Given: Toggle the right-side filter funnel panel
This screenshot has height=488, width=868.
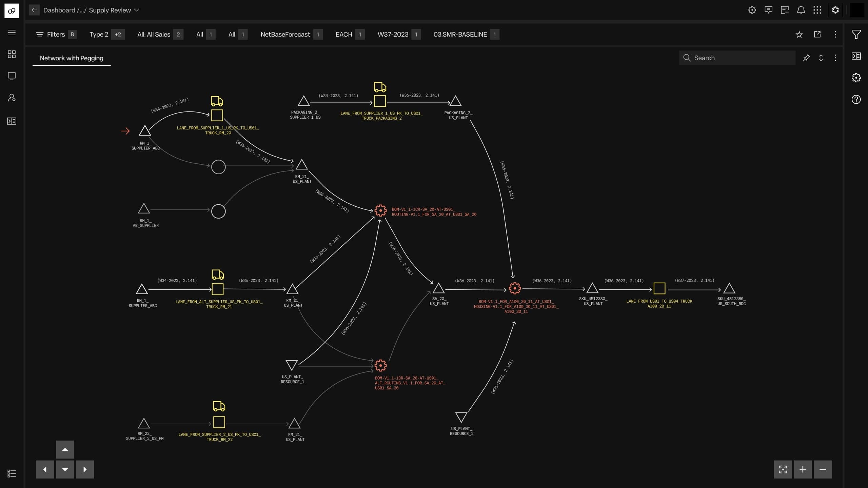Looking at the screenshot, I should [x=856, y=34].
